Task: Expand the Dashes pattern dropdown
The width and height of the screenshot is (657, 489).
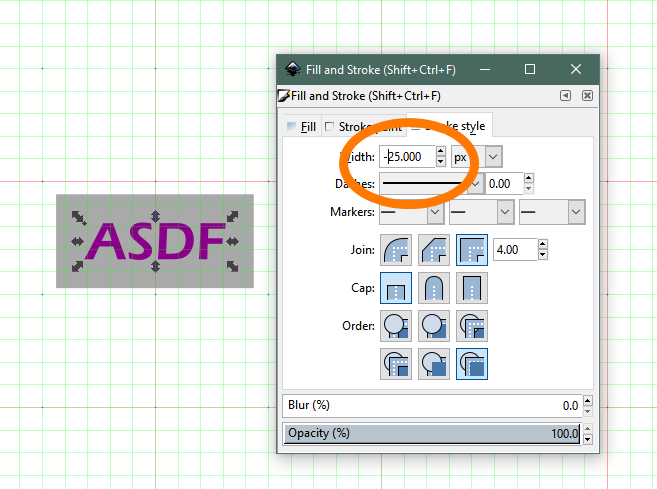Action: point(475,184)
